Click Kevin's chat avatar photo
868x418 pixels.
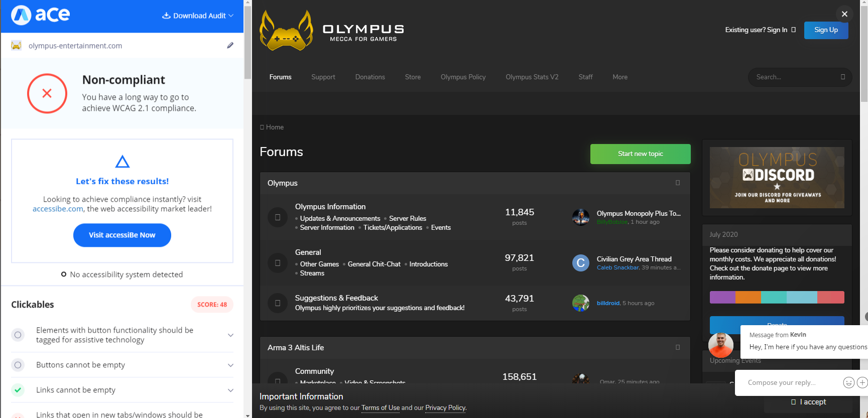(721, 345)
